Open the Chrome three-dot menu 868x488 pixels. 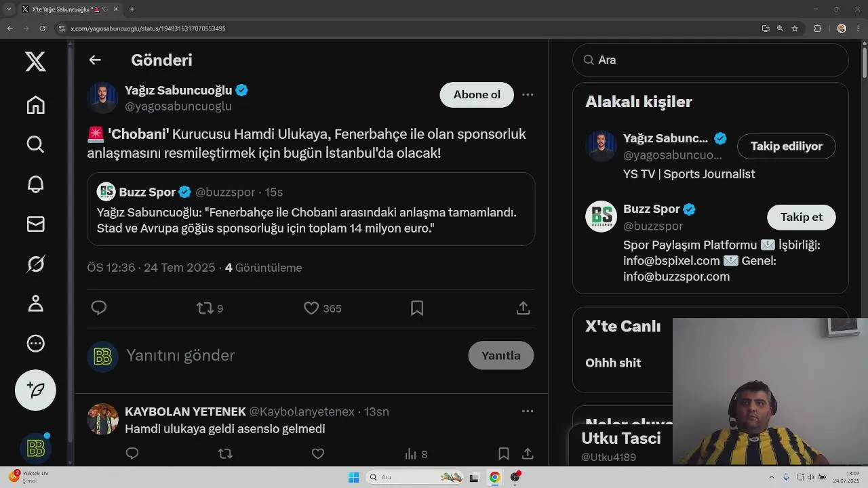click(x=858, y=28)
